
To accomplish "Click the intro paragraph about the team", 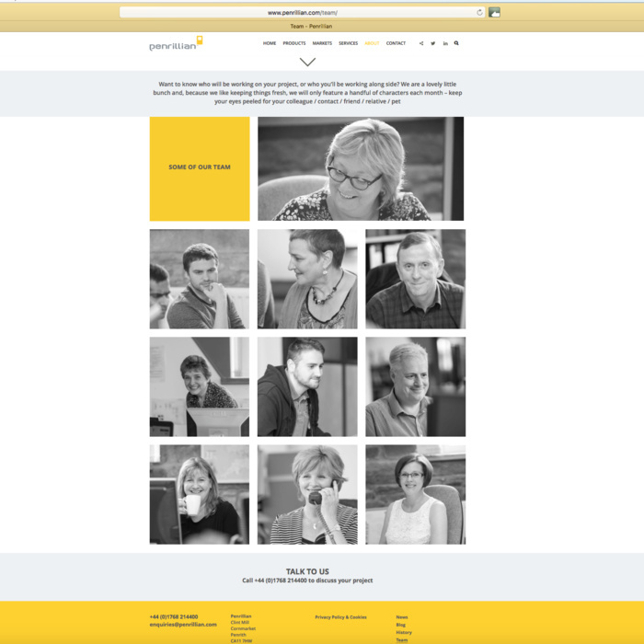I will [x=307, y=93].
